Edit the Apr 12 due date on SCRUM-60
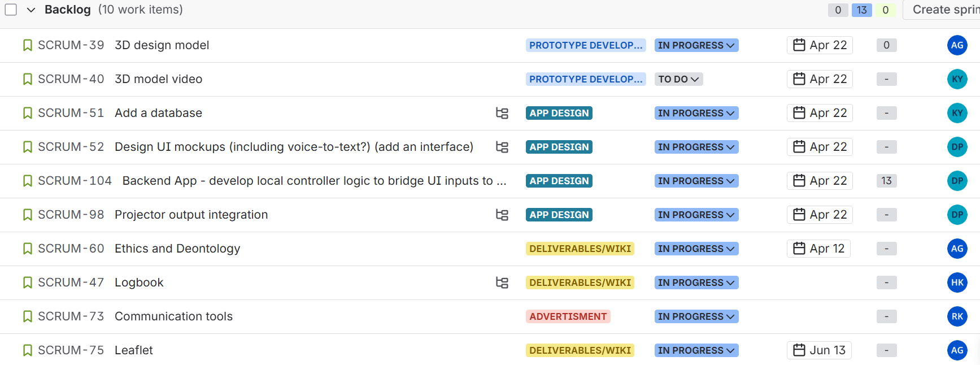 coord(819,249)
